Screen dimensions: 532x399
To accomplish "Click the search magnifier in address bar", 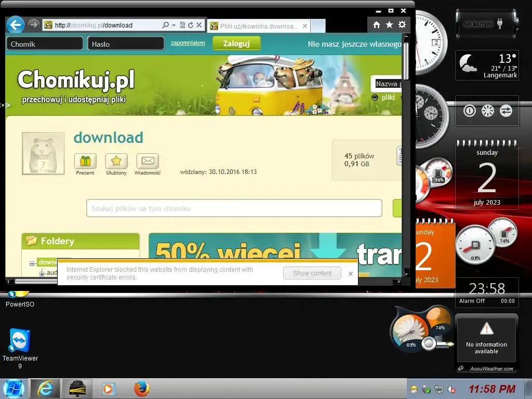I will 166,25.
